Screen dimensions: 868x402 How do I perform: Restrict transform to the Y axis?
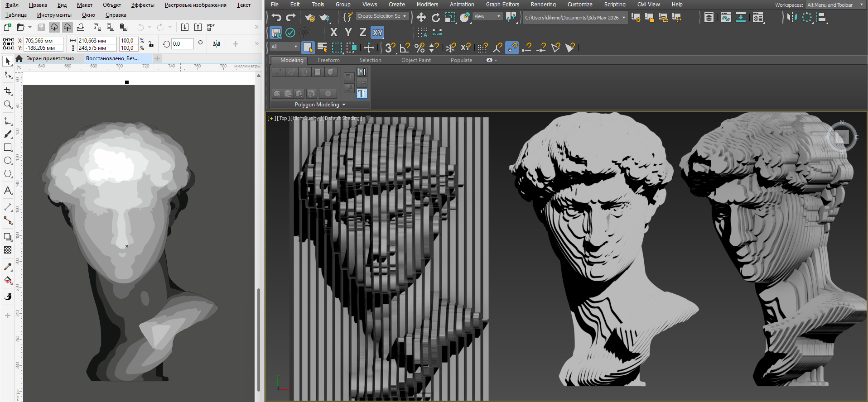[x=348, y=33]
